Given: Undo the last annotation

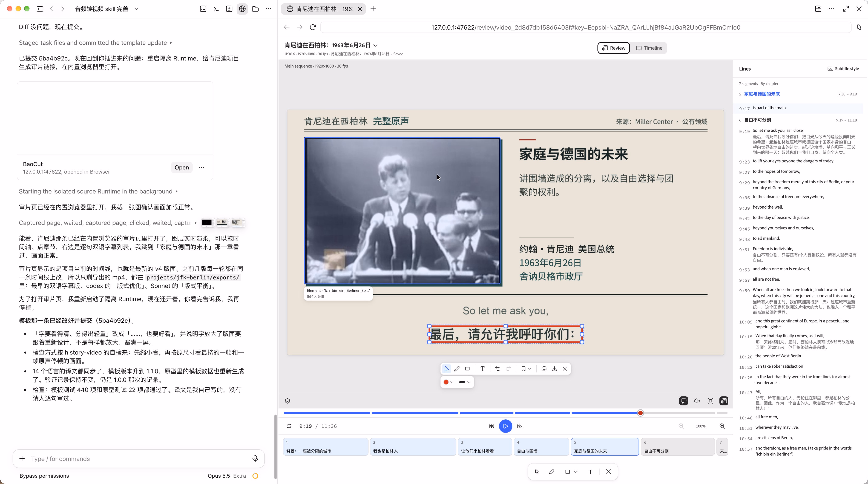Looking at the screenshot, I should [498, 369].
